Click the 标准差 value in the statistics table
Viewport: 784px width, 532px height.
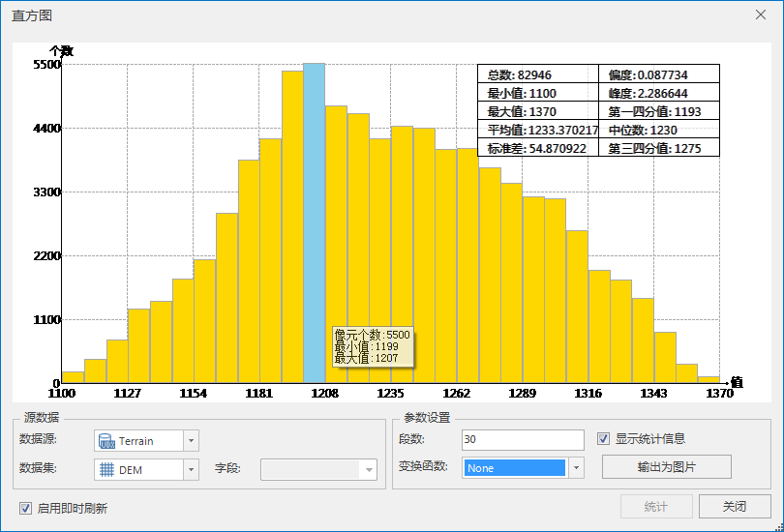point(557,148)
